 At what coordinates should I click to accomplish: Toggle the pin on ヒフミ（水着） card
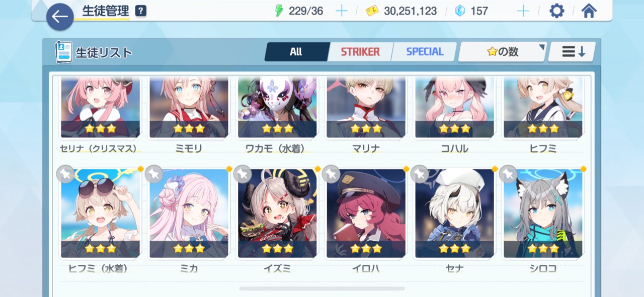(65, 174)
